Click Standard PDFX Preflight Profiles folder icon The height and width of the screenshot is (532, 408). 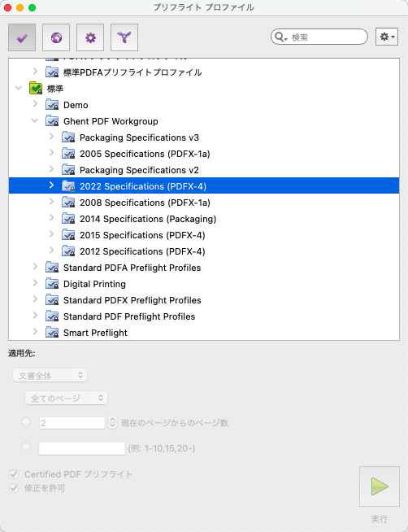click(x=52, y=300)
